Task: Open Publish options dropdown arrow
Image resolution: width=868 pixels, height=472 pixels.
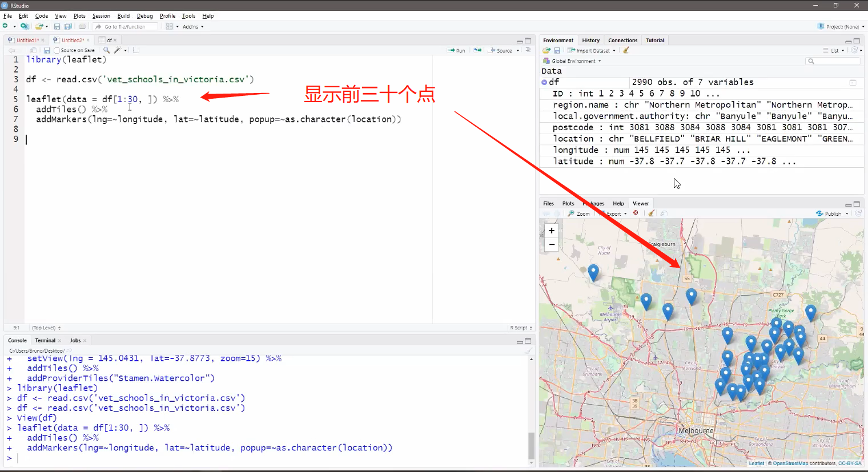Action: pos(847,213)
